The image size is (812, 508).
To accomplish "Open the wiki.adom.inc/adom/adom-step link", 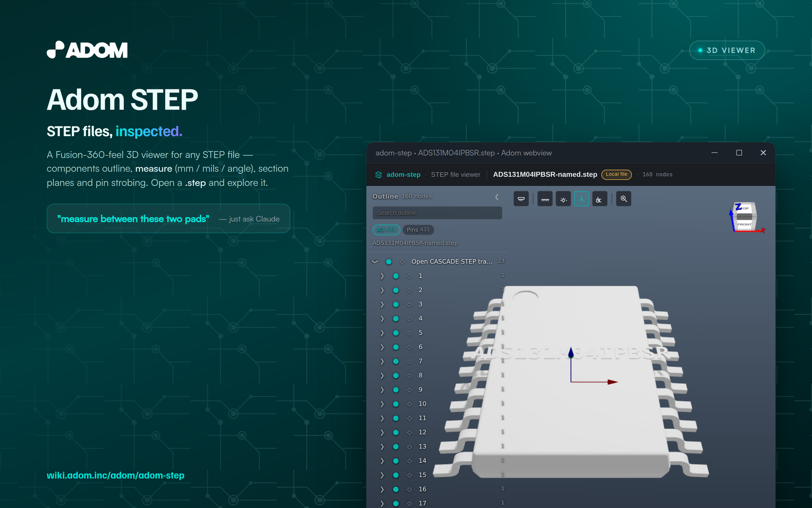I will tap(115, 475).
